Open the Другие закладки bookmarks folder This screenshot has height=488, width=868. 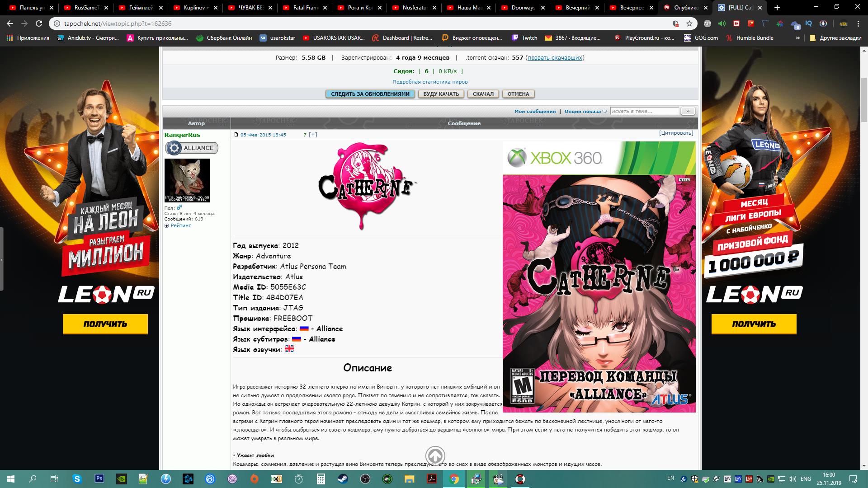pyautogui.click(x=835, y=38)
